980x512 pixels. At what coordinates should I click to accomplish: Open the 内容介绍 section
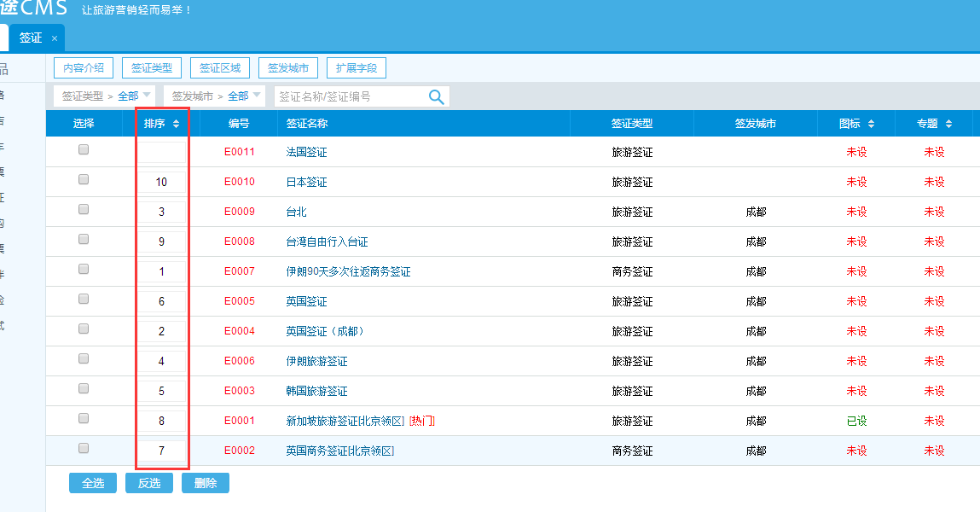click(84, 68)
